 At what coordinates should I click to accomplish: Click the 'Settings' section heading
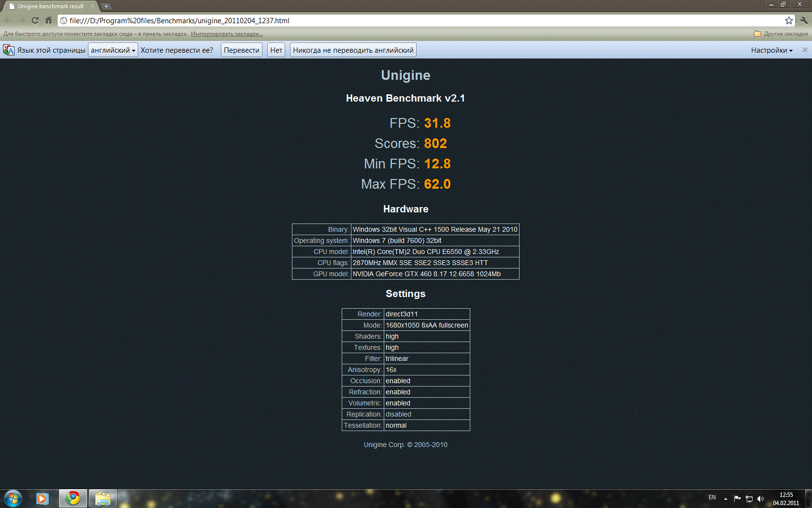click(x=406, y=294)
